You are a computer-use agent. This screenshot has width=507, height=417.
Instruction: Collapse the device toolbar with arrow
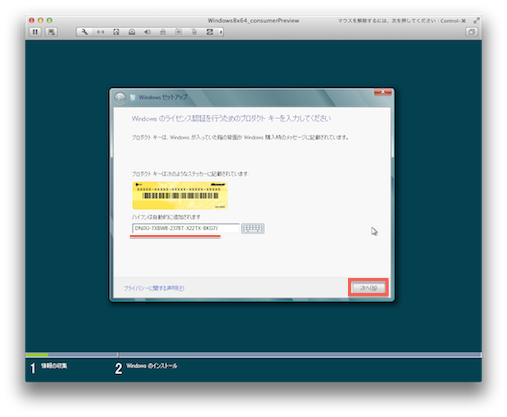click(x=221, y=32)
